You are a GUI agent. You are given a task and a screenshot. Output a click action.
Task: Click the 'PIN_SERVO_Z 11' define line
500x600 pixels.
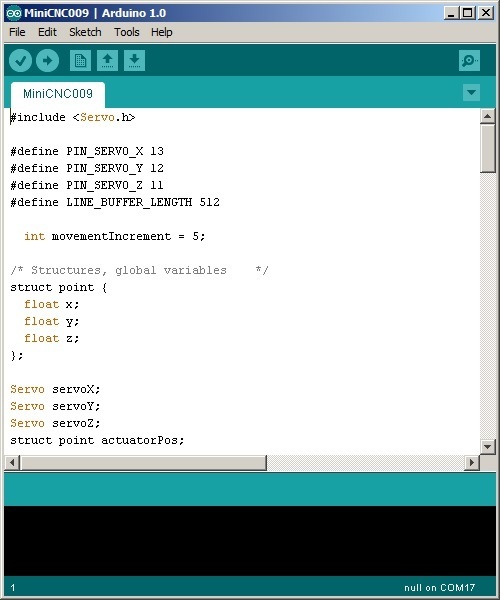point(87,185)
